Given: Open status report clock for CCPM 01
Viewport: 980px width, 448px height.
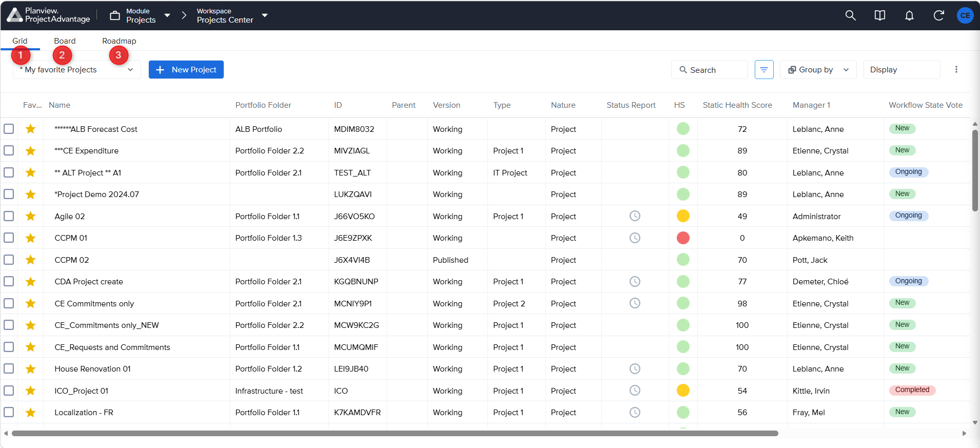Looking at the screenshot, I should coord(635,238).
